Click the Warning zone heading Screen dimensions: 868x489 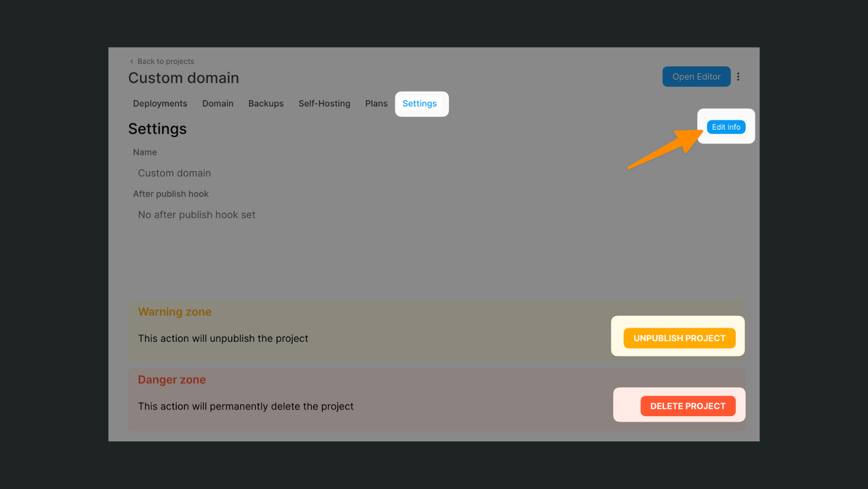click(175, 312)
